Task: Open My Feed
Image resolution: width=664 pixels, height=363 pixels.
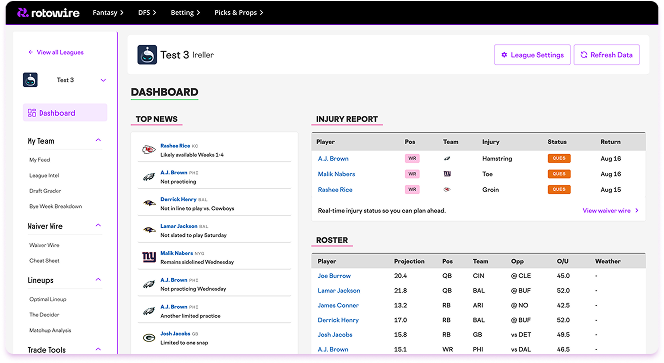Action: click(39, 160)
